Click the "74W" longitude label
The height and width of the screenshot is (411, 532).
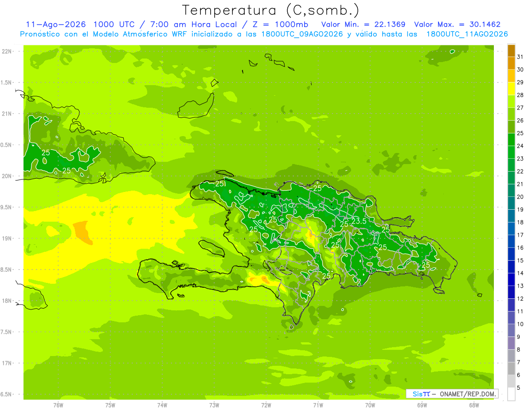click(162, 405)
